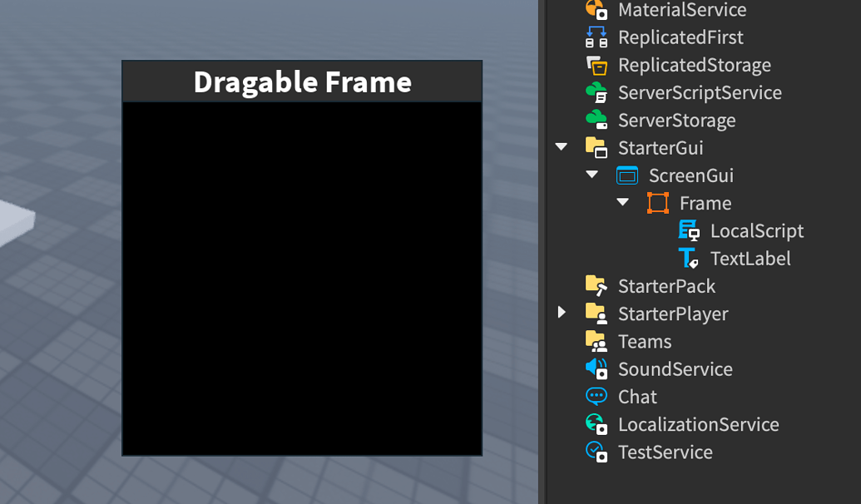The image size is (861, 504).
Task: Click the black frame body
Action: coord(302,279)
